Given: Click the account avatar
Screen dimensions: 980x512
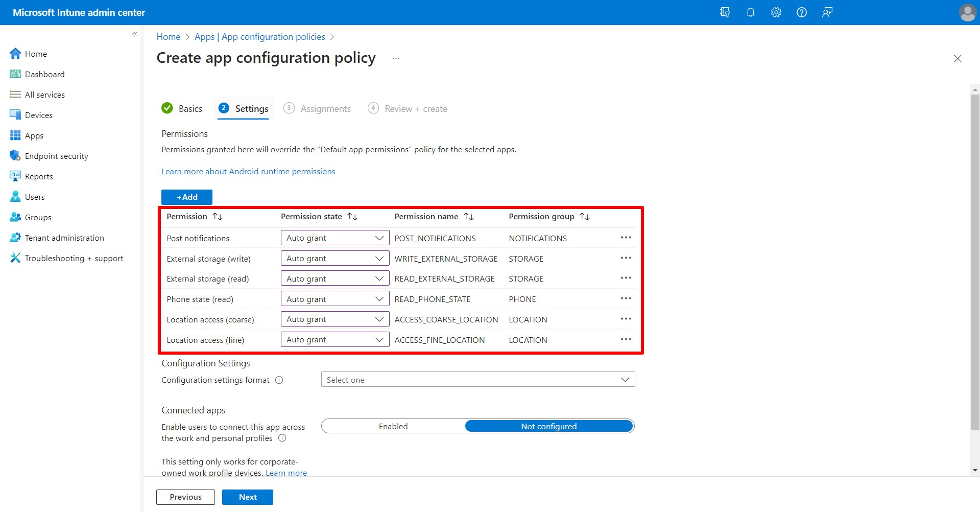Looking at the screenshot, I should pos(967,12).
